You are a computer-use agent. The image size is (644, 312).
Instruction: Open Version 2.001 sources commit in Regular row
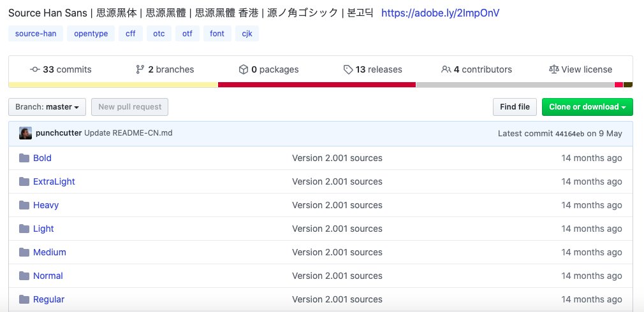coord(337,299)
